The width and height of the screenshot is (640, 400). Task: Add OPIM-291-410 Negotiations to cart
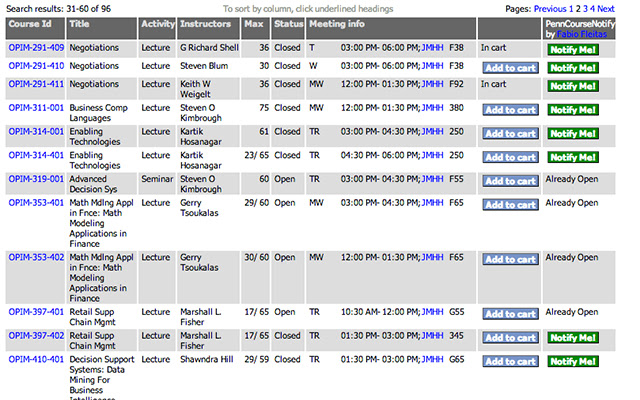[x=509, y=68]
